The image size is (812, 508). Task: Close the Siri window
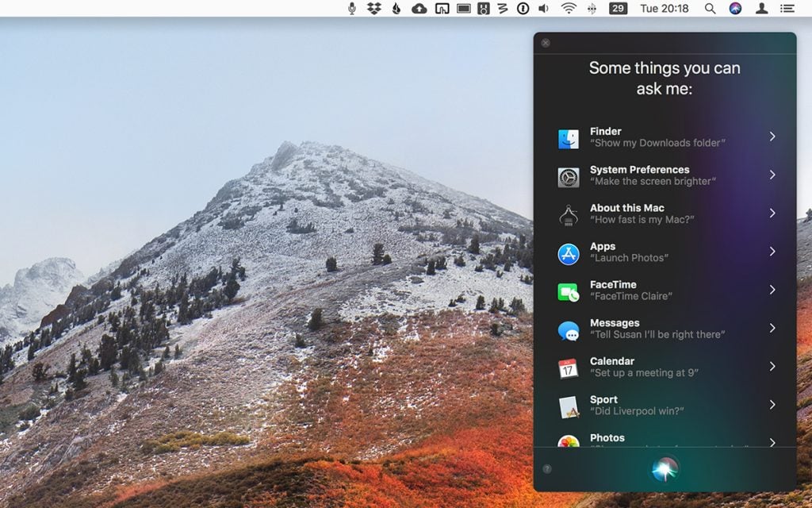click(546, 43)
